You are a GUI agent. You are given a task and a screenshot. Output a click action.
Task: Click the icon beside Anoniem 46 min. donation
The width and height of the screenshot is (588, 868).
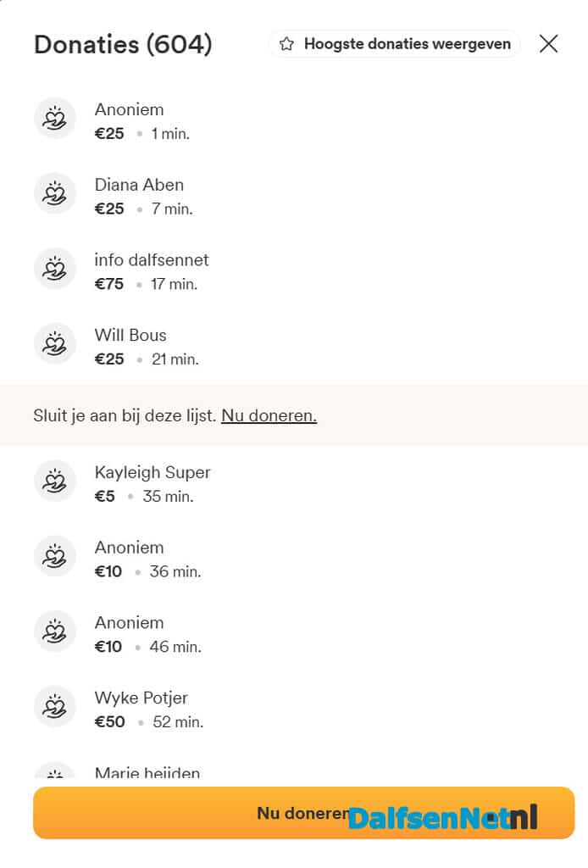pos(55,631)
